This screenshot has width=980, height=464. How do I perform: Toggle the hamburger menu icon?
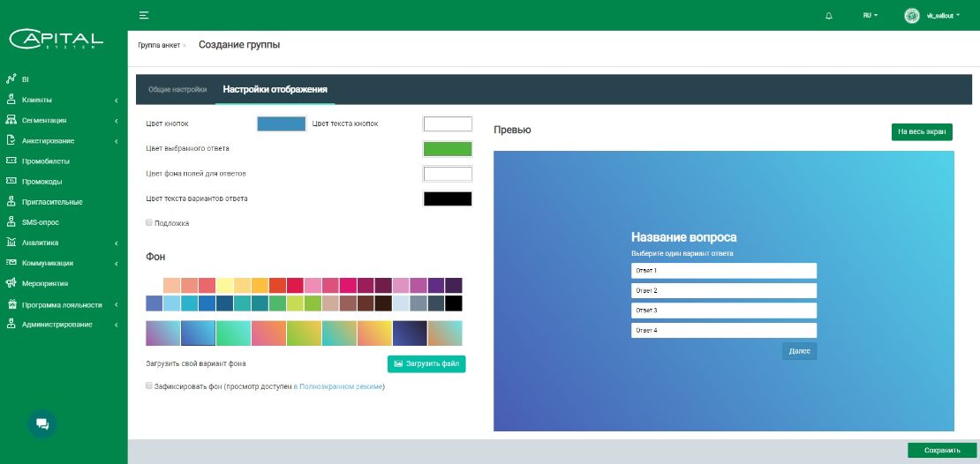(x=144, y=16)
